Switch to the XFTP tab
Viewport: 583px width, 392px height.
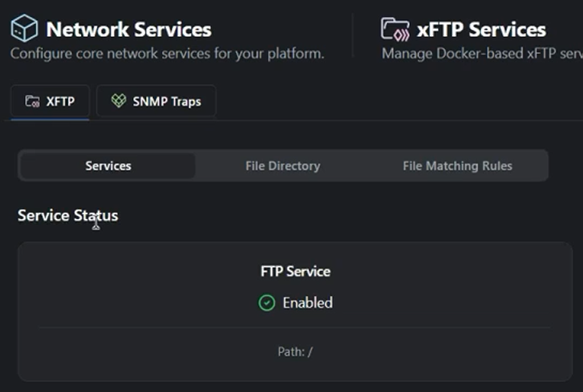(x=50, y=102)
